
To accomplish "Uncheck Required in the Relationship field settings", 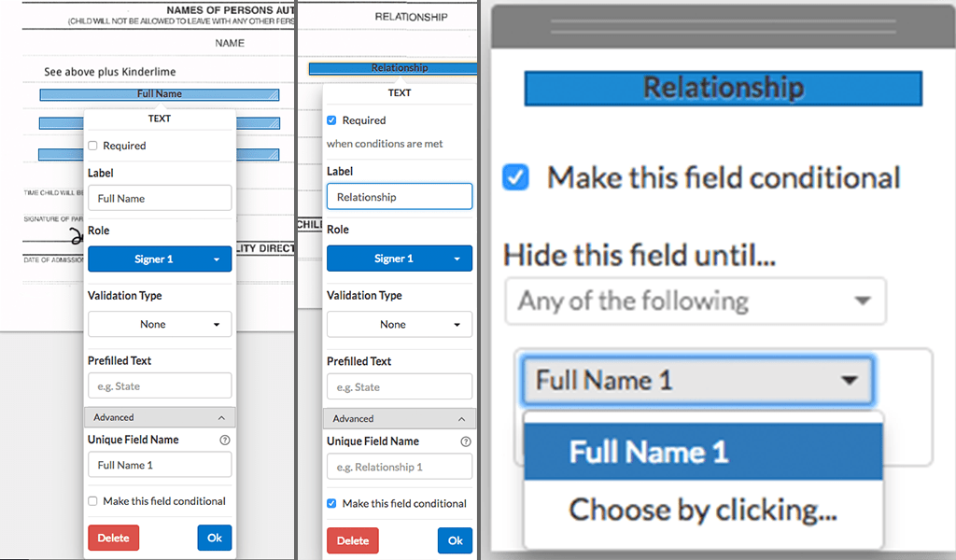I will pyautogui.click(x=332, y=120).
